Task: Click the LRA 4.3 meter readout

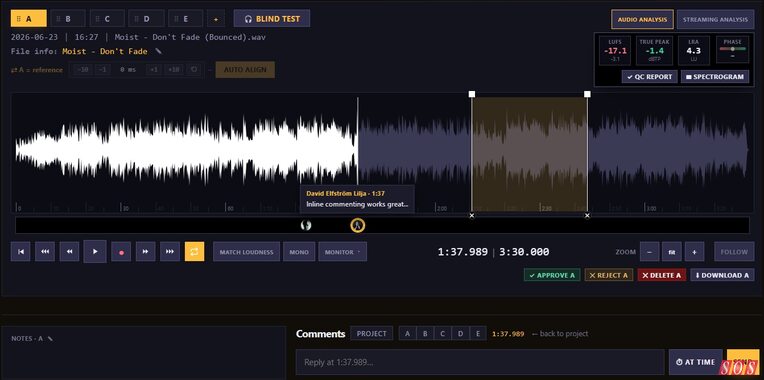Action: click(693, 51)
